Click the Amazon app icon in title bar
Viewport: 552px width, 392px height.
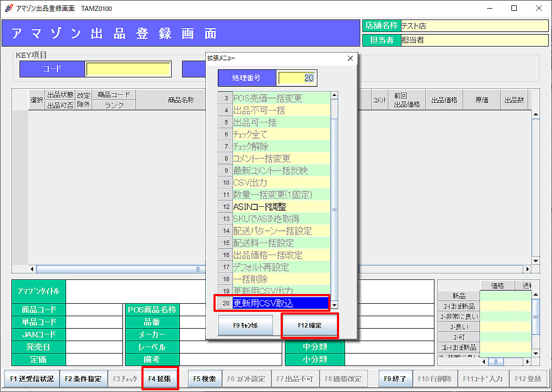[x=7, y=8]
